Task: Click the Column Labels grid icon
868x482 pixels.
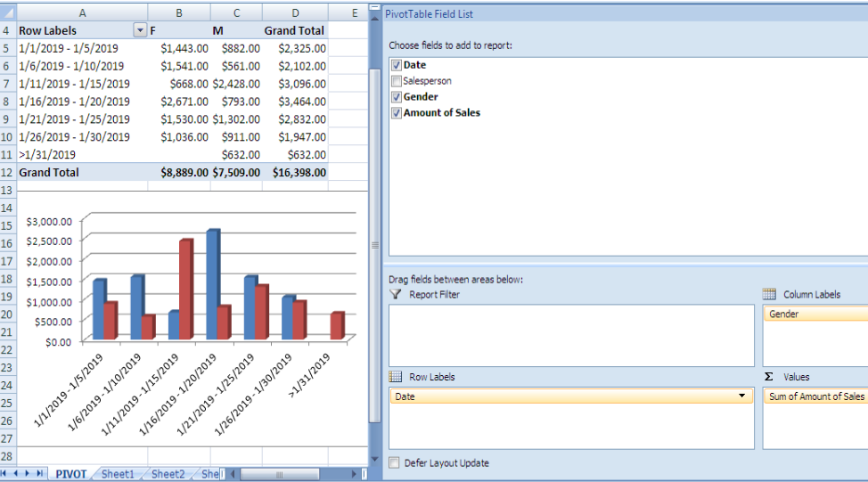Action: click(769, 294)
